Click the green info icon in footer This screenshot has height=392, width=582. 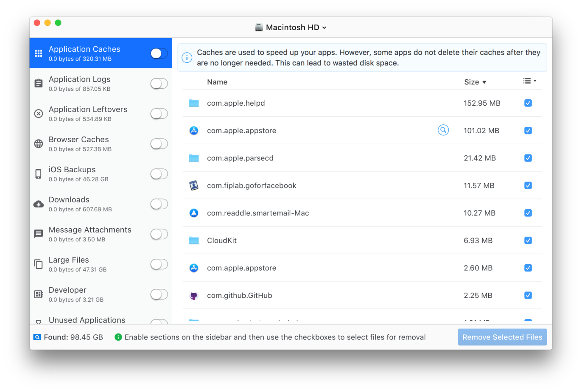(x=118, y=337)
